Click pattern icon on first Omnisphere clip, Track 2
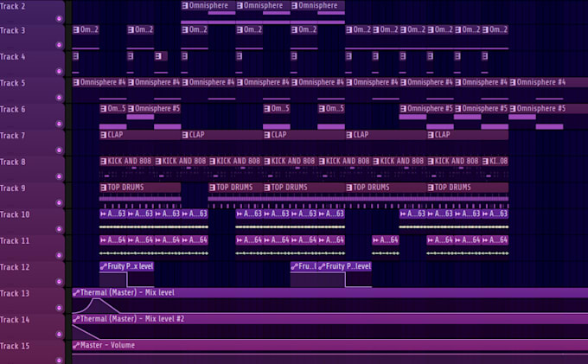Viewport: 588px width, 364px height. pos(185,6)
